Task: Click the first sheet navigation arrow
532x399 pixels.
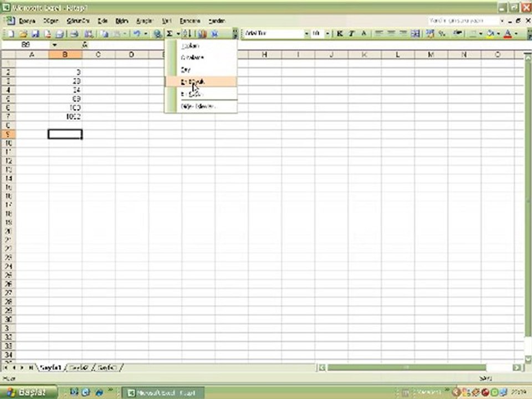Action: point(6,368)
